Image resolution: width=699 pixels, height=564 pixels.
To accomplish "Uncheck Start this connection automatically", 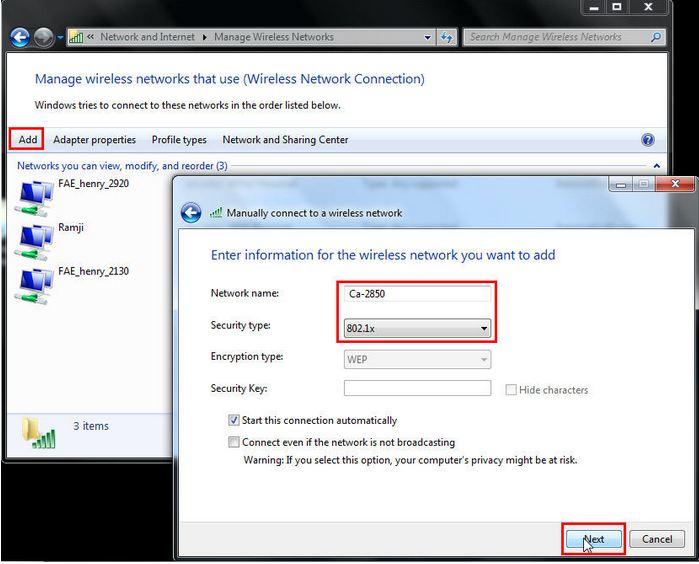I will coord(234,421).
